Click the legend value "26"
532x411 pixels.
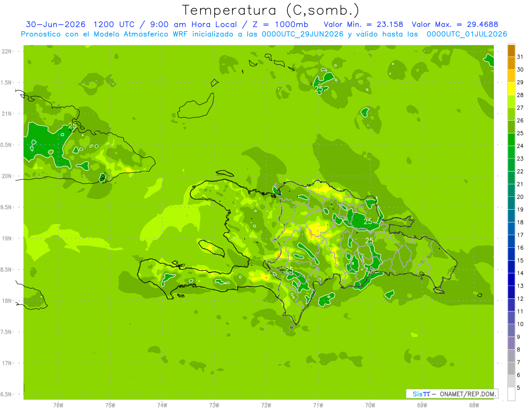pos(520,120)
